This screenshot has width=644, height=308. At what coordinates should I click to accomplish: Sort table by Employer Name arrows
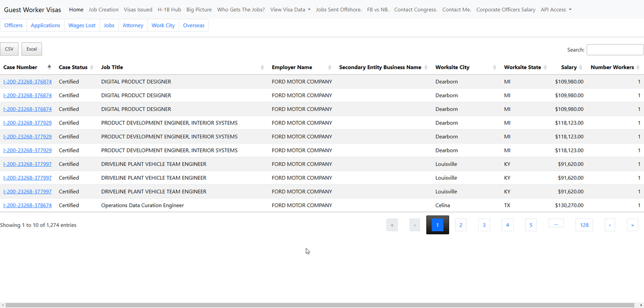coord(330,67)
